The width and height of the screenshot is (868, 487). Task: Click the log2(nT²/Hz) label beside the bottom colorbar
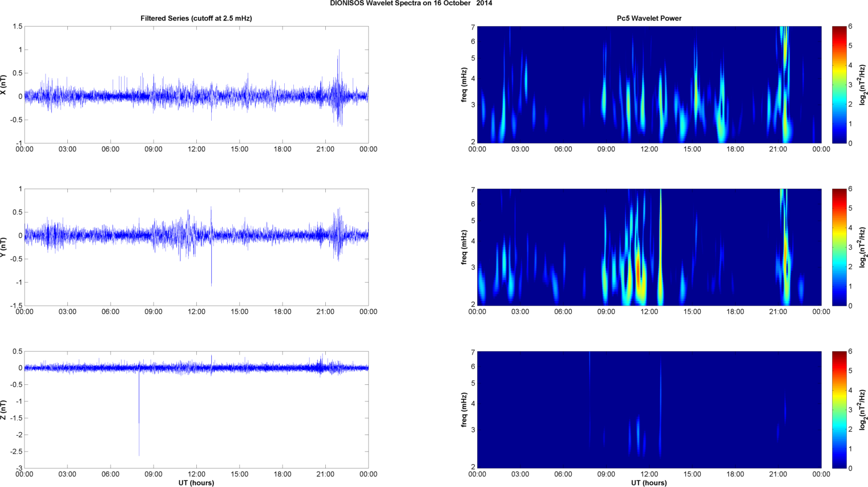point(863,410)
